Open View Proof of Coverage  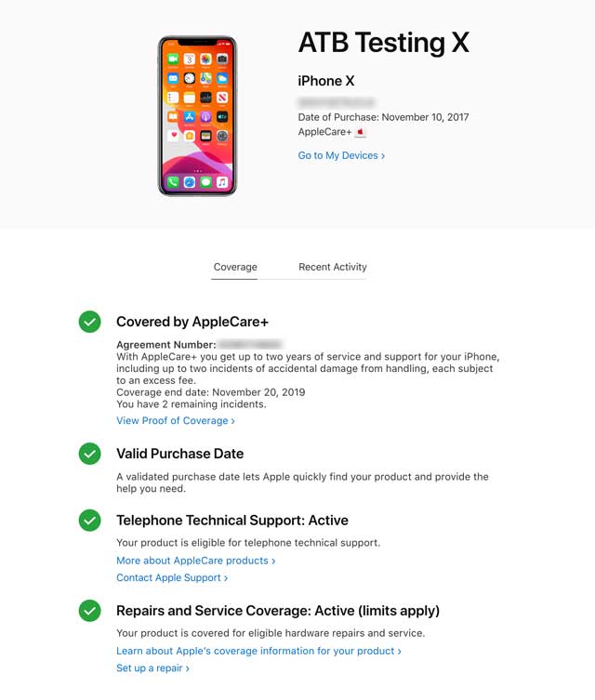[176, 420]
